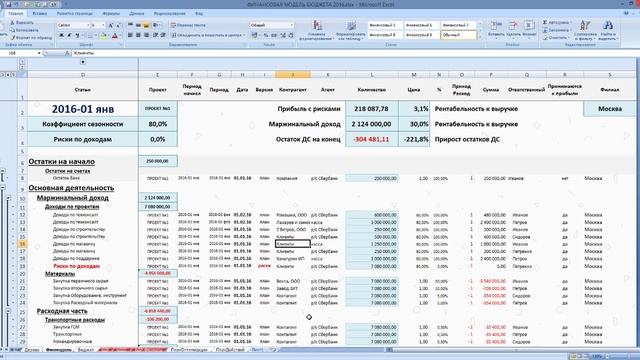
Task: Click the Align Text Left icon
Action: [x=130, y=36]
